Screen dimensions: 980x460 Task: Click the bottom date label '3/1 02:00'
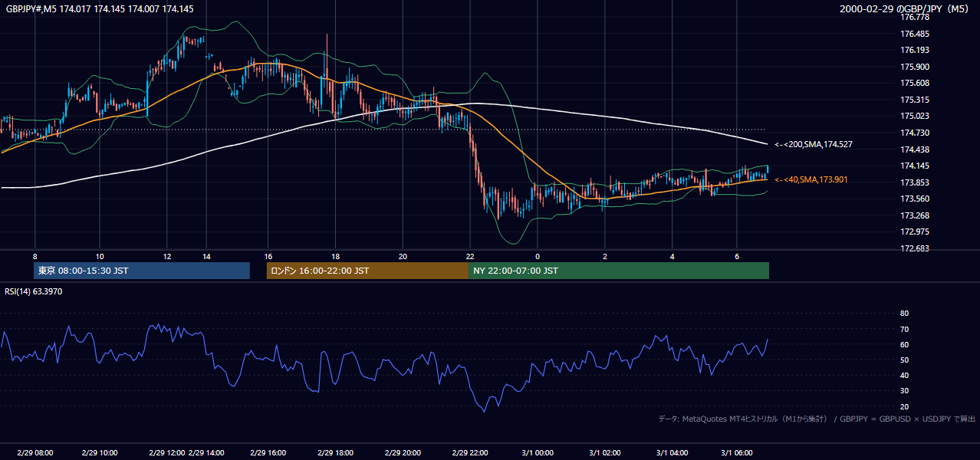click(x=605, y=452)
